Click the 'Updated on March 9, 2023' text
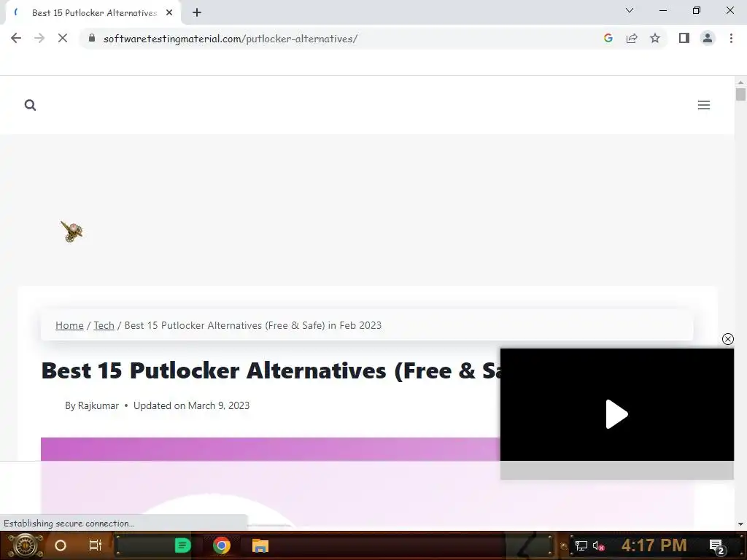The image size is (747, 560). (x=192, y=405)
